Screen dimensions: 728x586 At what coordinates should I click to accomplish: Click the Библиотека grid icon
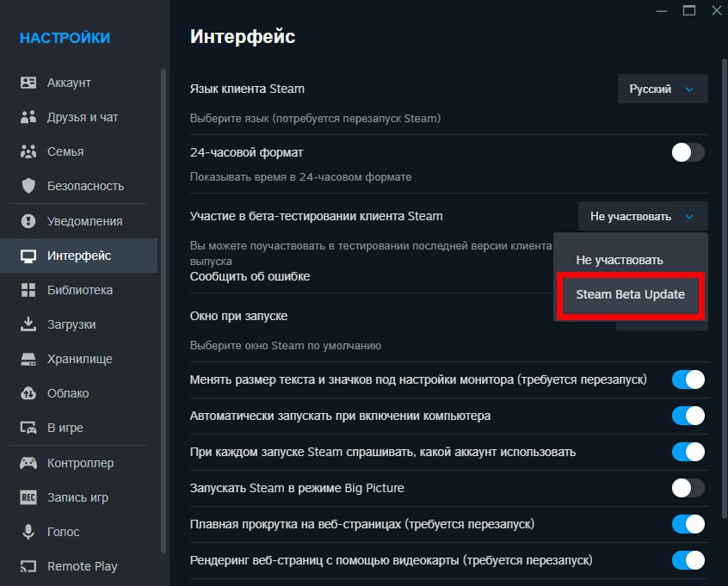(x=28, y=290)
